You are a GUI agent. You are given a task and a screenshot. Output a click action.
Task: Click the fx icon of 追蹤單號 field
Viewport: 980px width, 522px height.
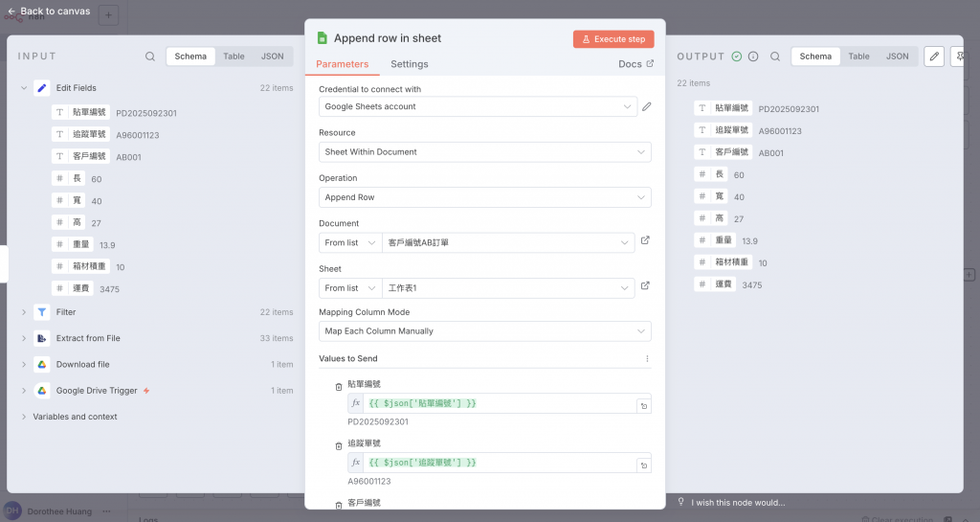(x=356, y=463)
